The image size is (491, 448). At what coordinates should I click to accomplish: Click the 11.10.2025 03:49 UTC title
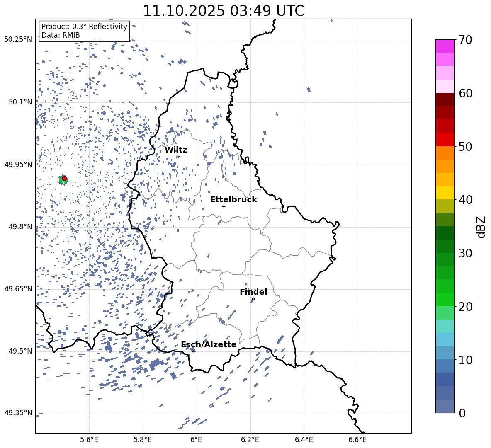224,11
